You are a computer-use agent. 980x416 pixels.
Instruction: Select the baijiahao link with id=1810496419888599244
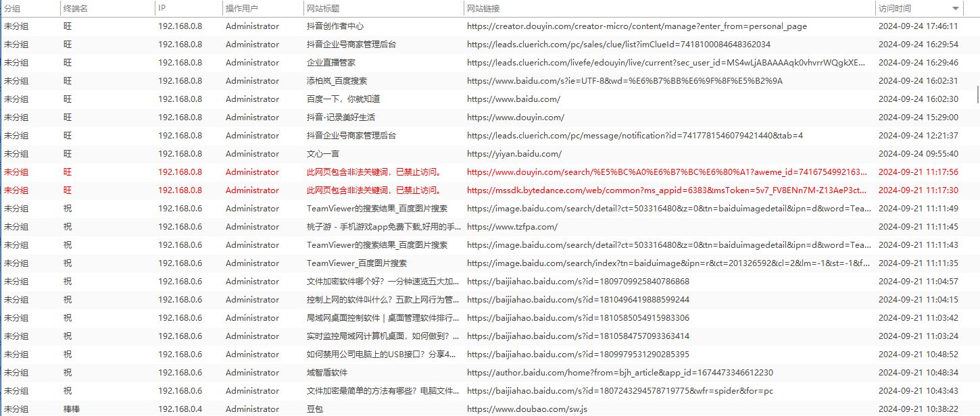pyautogui.click(x=578, y=300)
